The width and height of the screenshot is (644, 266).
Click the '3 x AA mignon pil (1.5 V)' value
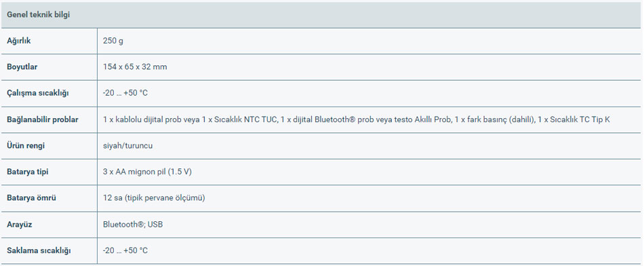tap(148, 172)
